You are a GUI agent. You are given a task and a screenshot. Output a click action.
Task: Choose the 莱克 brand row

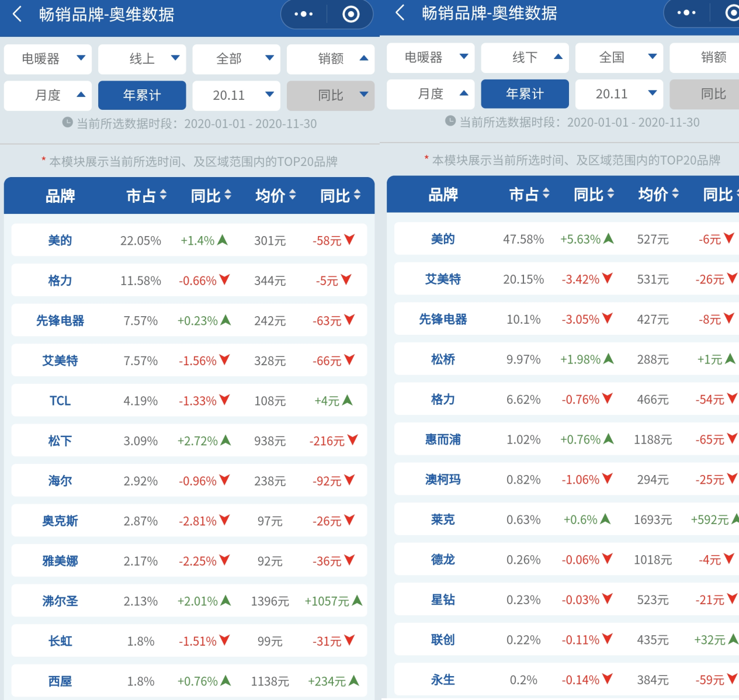click(567, 519)
